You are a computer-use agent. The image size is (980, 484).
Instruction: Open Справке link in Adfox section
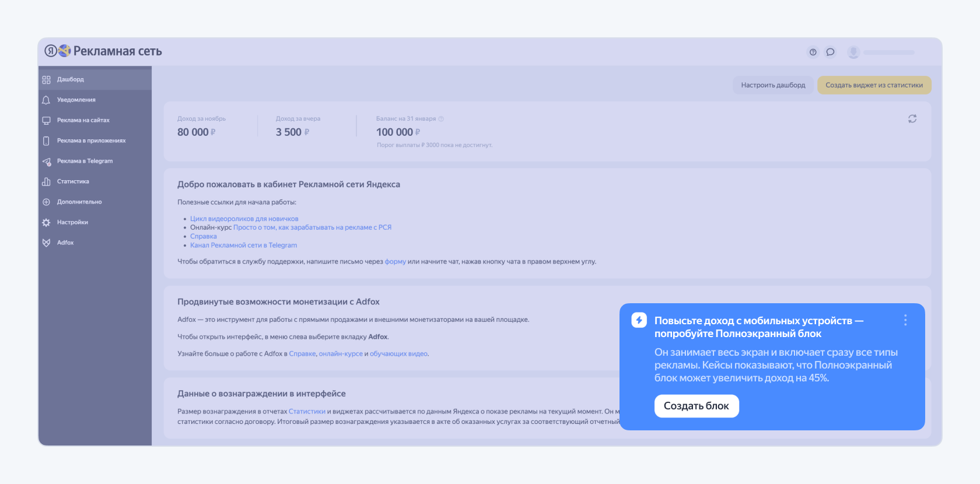point(302,353)
